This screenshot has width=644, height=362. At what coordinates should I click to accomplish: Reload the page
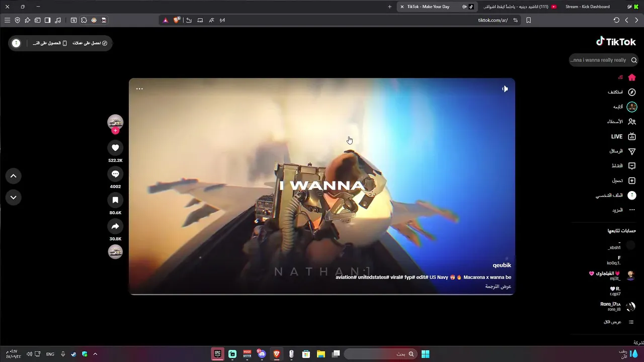(x=616, y=20)
